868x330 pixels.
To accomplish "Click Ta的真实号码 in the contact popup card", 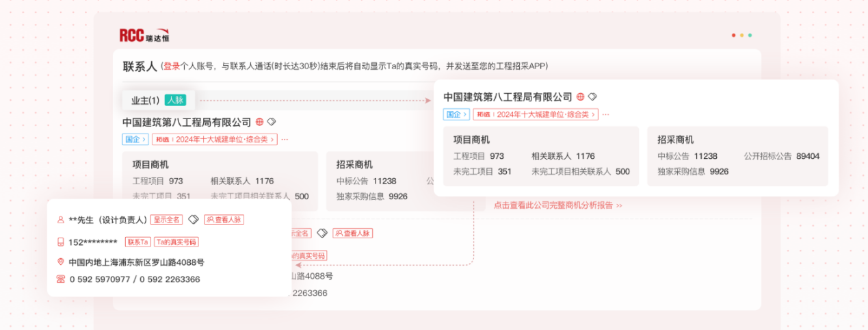I will coord(176,242).
